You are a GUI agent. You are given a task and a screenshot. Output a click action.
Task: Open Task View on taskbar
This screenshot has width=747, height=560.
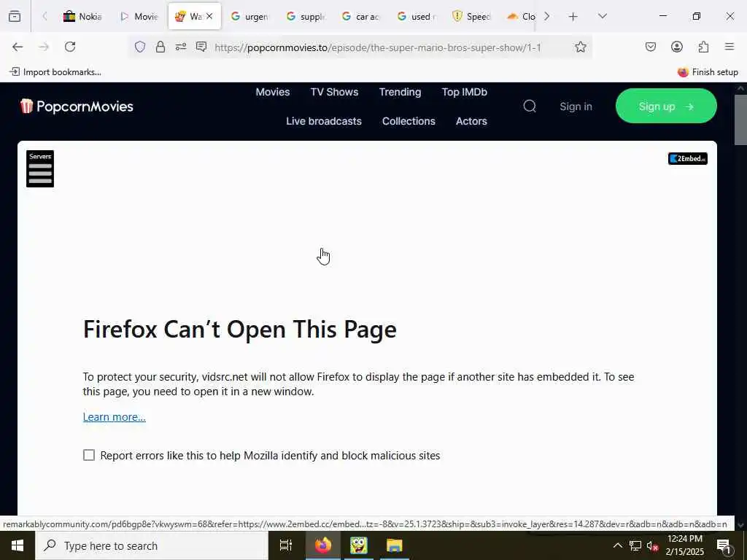tap(286, 545)
